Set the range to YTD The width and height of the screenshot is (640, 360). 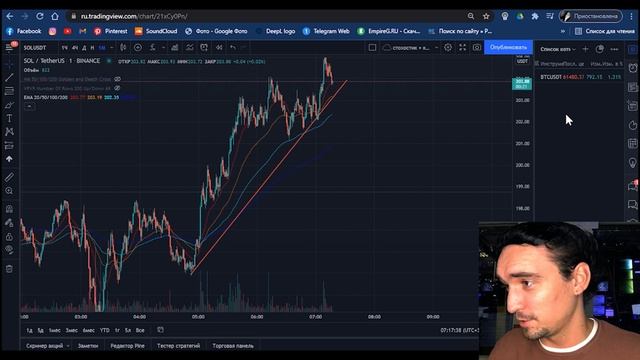tap(104, 330)
